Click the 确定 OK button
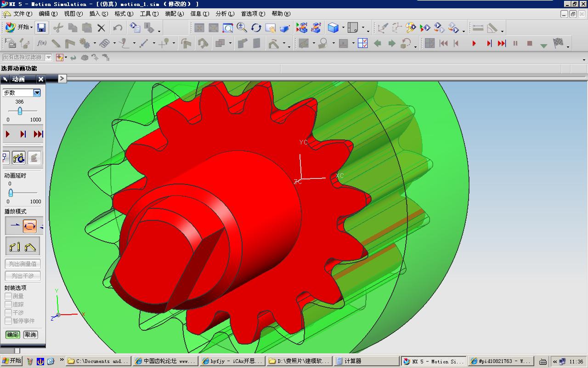 point(13,335)
